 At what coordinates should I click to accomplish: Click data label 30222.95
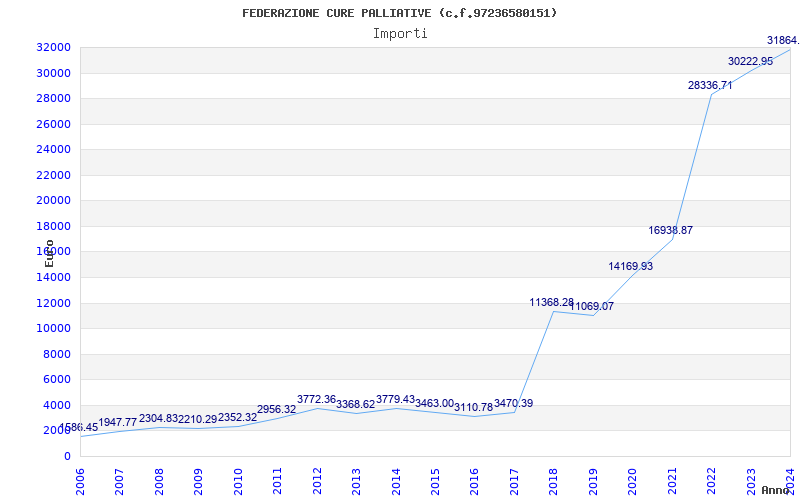(x=751, y=61)
